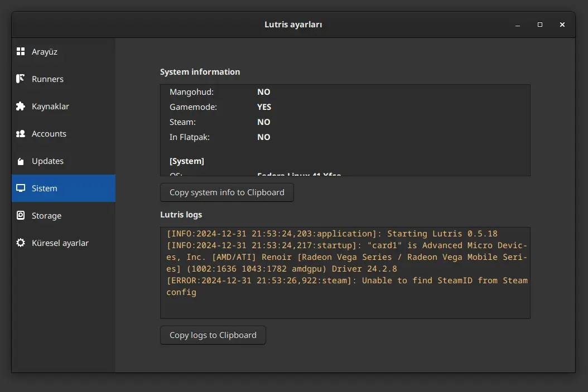Click the Storage disk icon
588x392 pixels.
pyautogui.click(x=21, y=215)
